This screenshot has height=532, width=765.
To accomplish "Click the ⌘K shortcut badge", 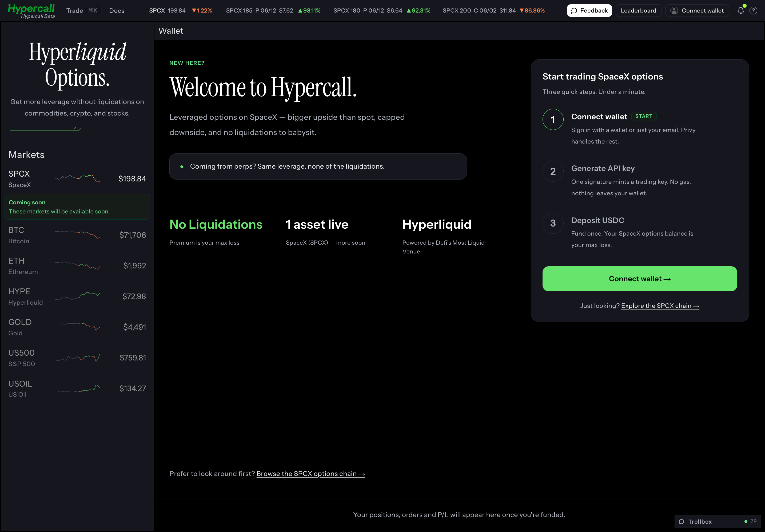I will tap(93, 11).
